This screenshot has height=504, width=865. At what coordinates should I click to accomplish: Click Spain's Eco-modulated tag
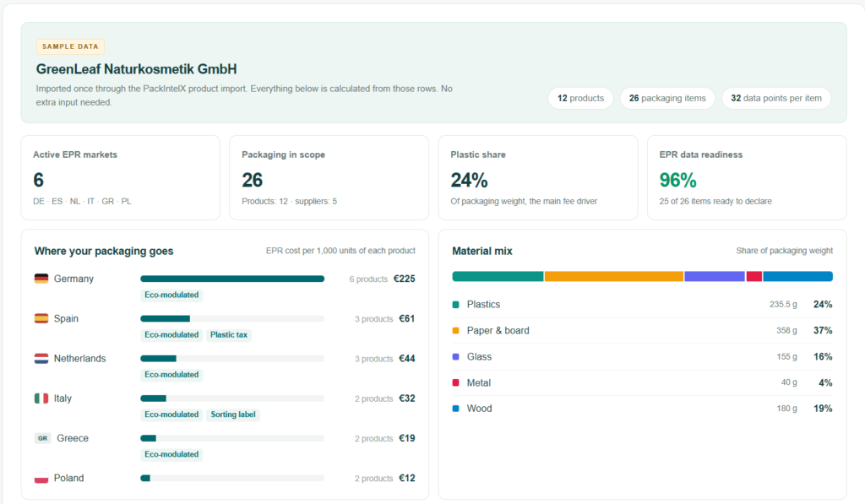[x=171, y=334]
